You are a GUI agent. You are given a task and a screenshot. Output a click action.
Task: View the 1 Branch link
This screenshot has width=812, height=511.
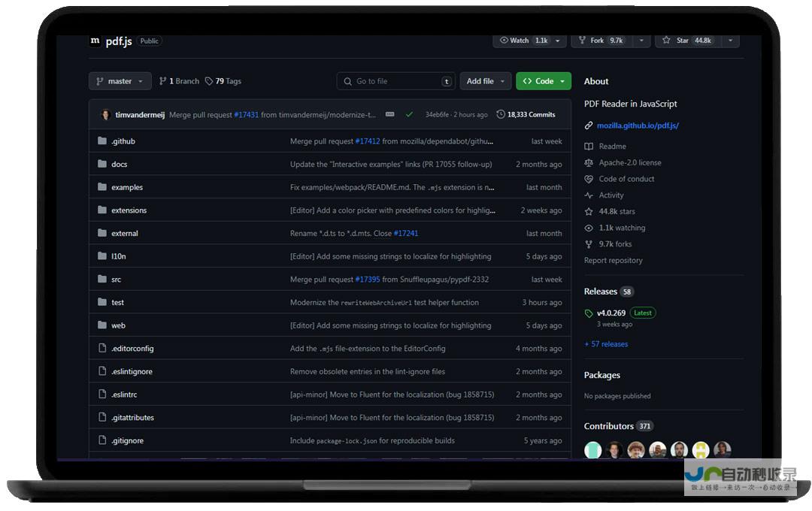point(179,81)
